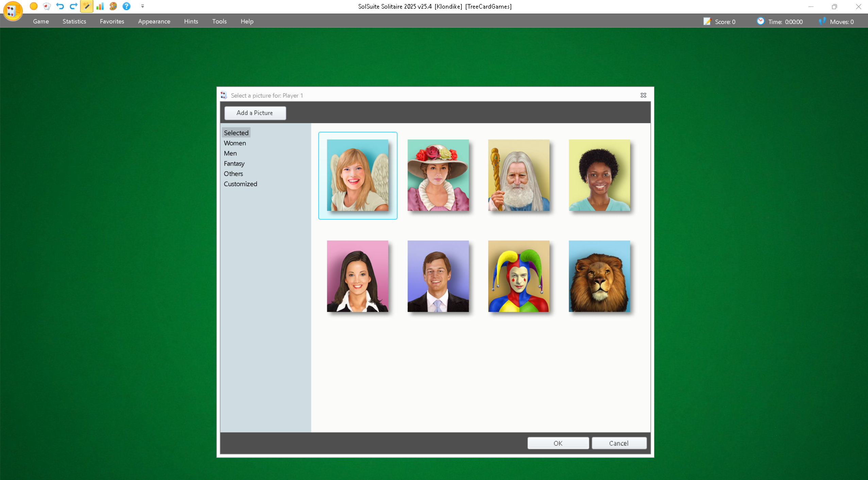Click the Score: 0 status text
The width and height of the screenshot is (868, 480).
725,22
